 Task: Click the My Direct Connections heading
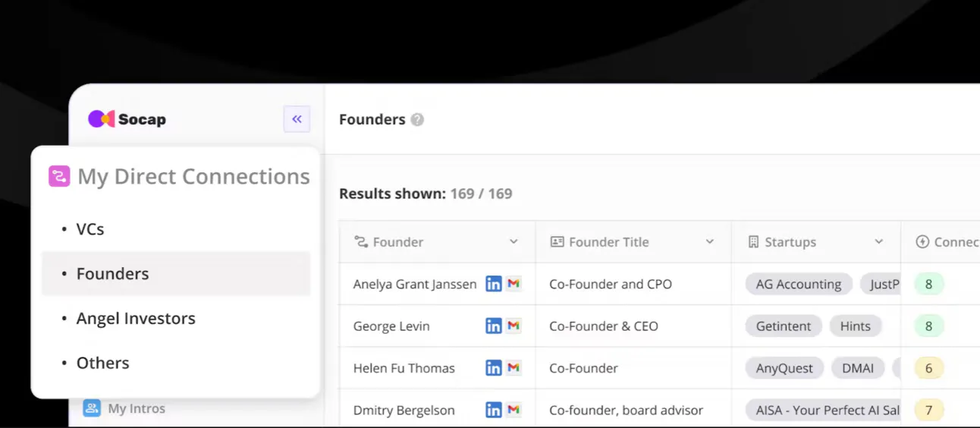click(x=193, y=176)
